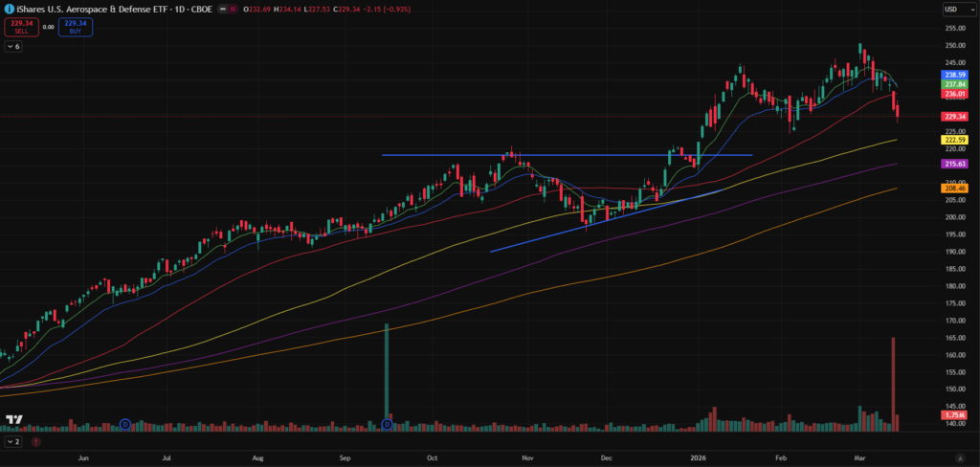Viewport: 980px width, 467px height.
Task: Expand the bottom pane legend showing 2
Action: coord(12,443)
